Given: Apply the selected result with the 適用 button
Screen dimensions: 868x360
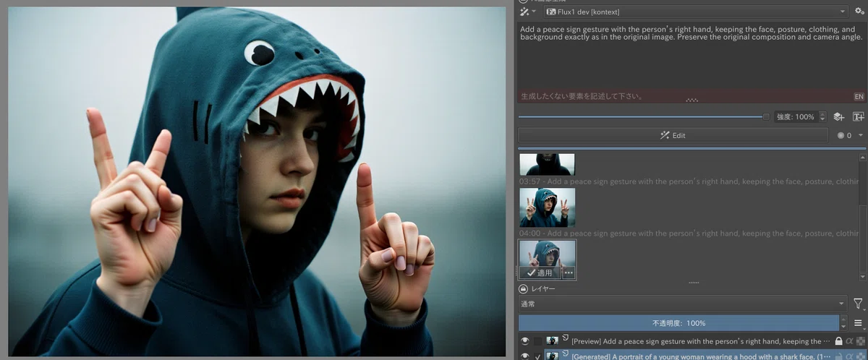Looking at the screenshot, I should 540,273.
